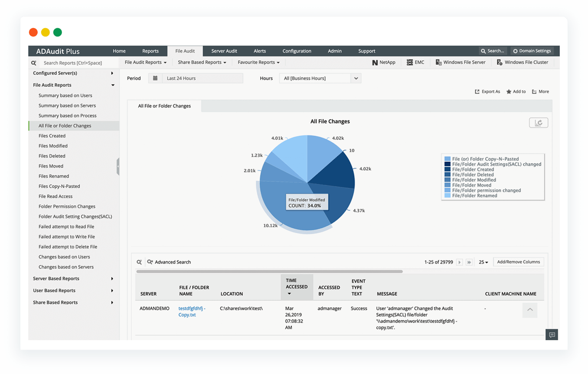Select the All File or Folder Changes tab
Image resolution: width=588 pixels, height=374 pixels.
[164, 105]
